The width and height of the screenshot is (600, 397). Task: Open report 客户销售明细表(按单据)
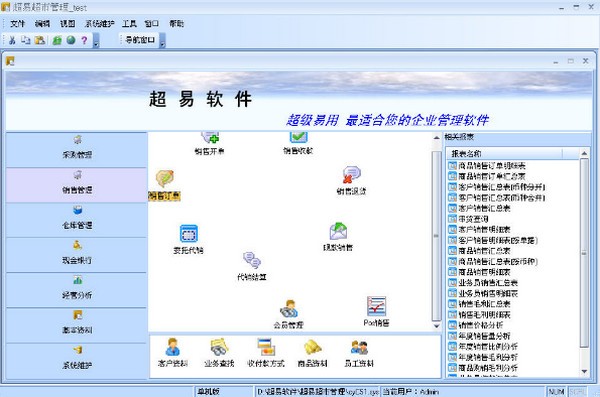tap(498, 240)
